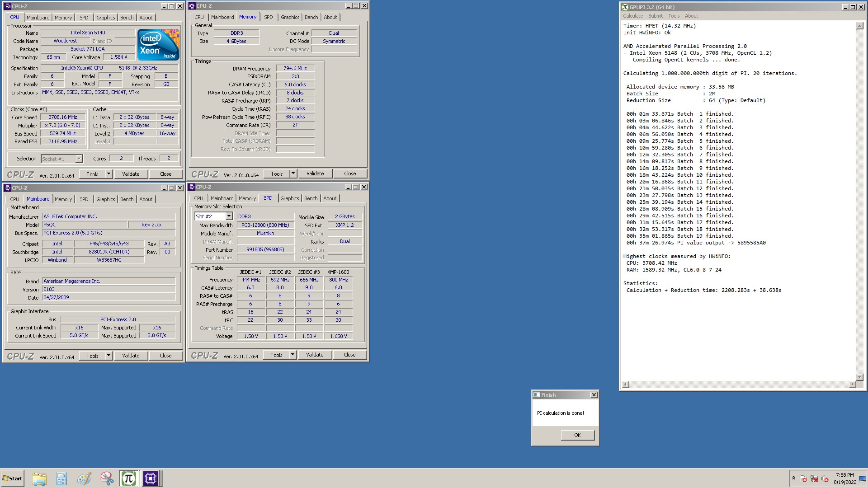Select CPU tab in the Memory tab window
The height and width of the screenshot is (488, 868).
[x=199, y=17]
